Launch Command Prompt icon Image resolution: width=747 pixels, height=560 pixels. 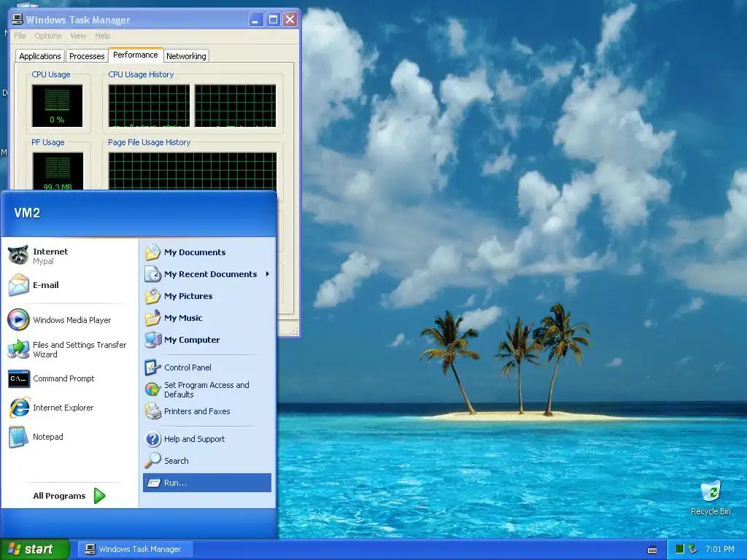click(18, 378)
